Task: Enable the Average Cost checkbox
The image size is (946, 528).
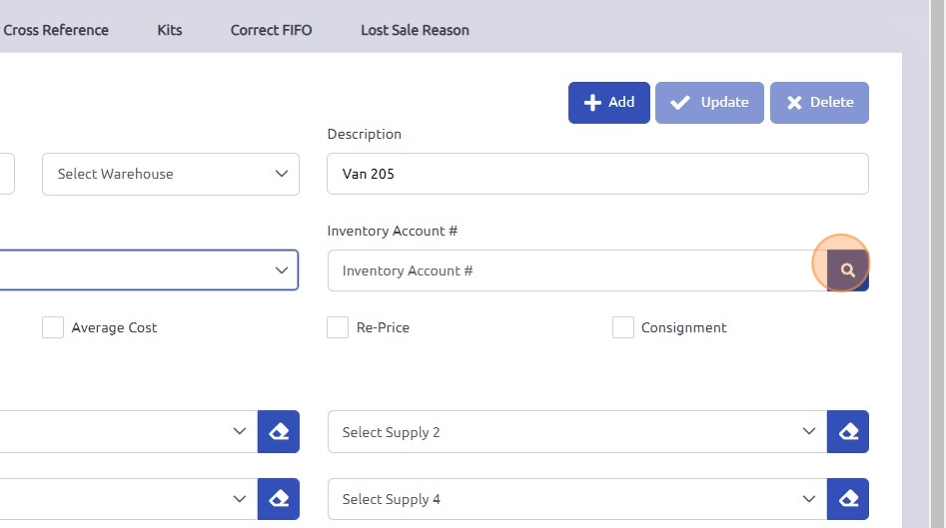Action: click(x=53, y=327)
